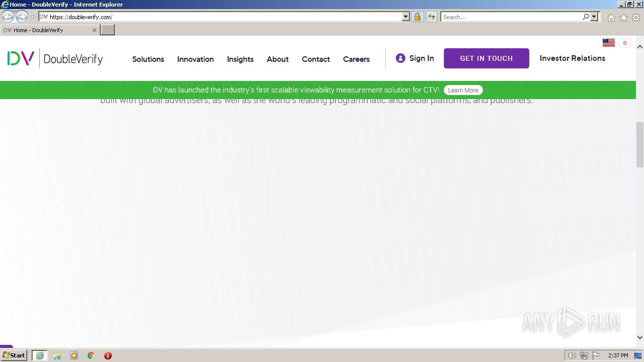Click Learn More in the green banner
The height and width of the screenshot is (362, 644).
(x=463, y=90)
